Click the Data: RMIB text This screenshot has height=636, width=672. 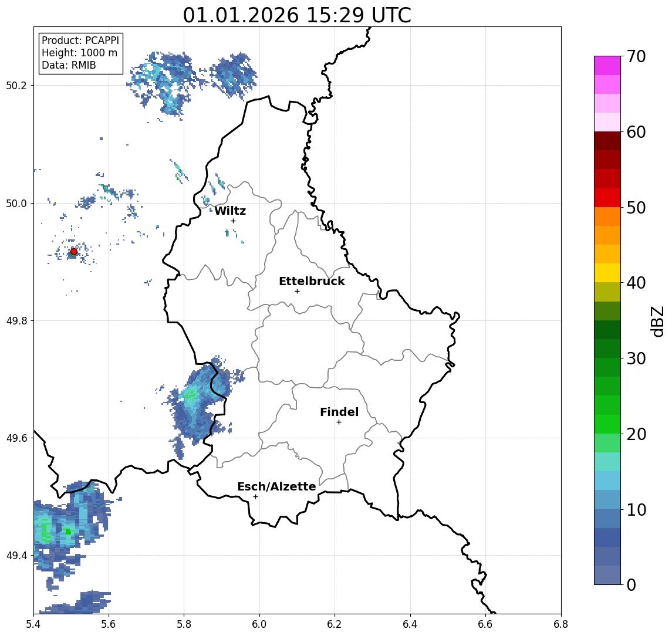pyautogui.click(x=69, y=65)
